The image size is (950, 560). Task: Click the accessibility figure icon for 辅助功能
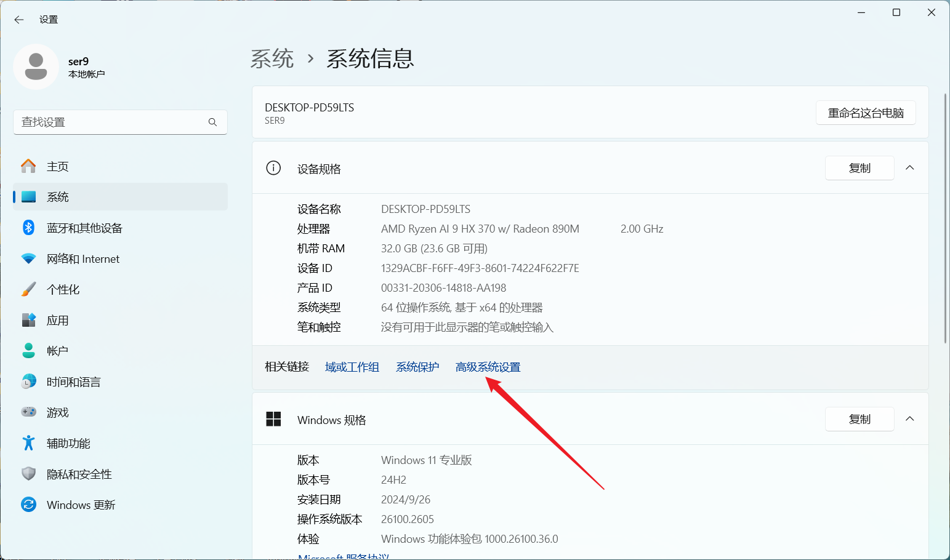[x=28, y=443]
